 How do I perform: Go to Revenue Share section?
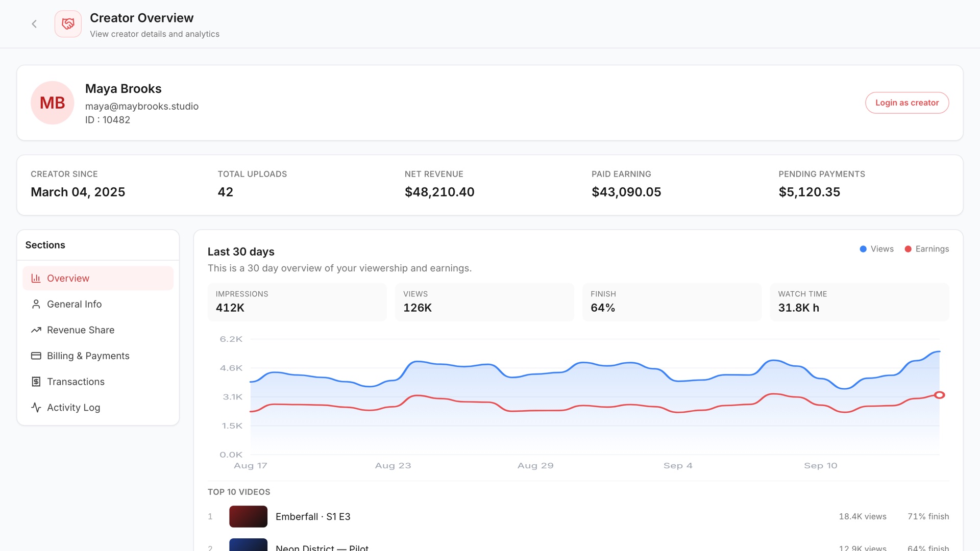pyautogui.click(x=98, y=330)
